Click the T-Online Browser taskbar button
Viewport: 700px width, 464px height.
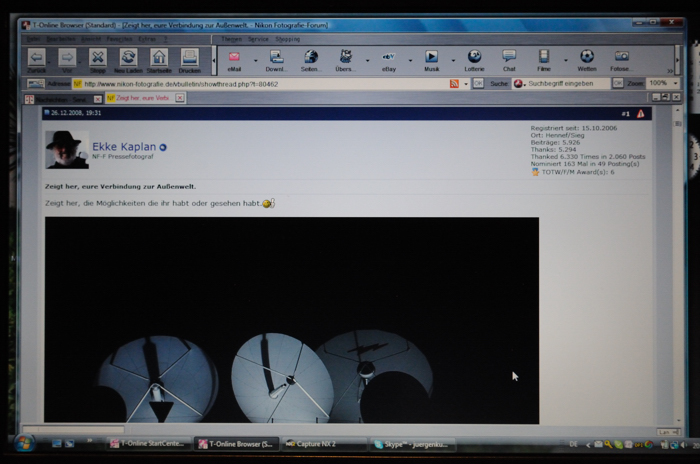[236, 444]
